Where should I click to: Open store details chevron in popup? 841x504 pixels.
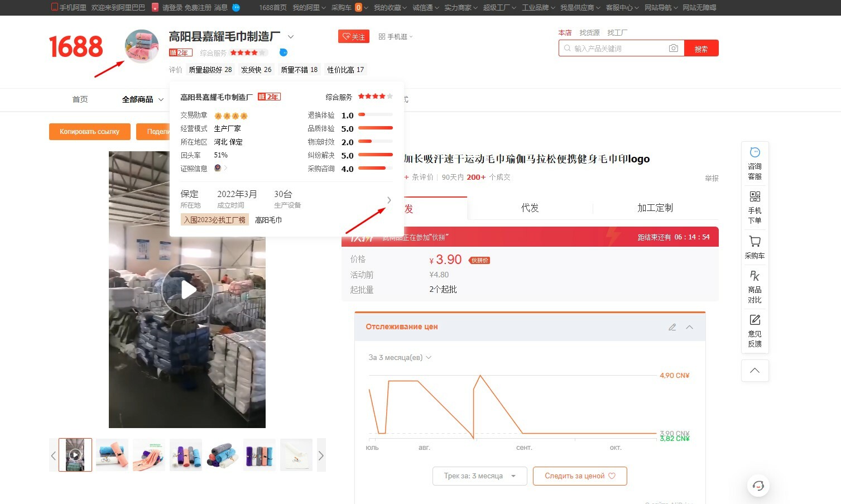[389, 200]
